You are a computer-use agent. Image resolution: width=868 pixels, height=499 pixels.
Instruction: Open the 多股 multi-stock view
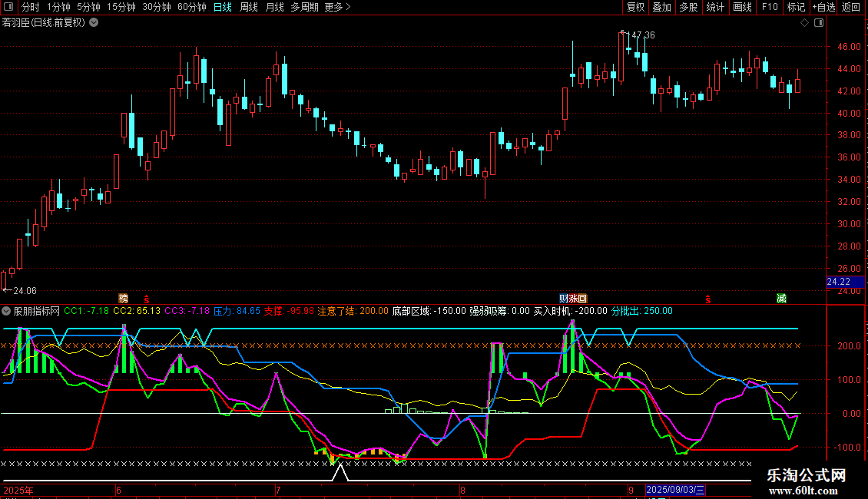688,7
